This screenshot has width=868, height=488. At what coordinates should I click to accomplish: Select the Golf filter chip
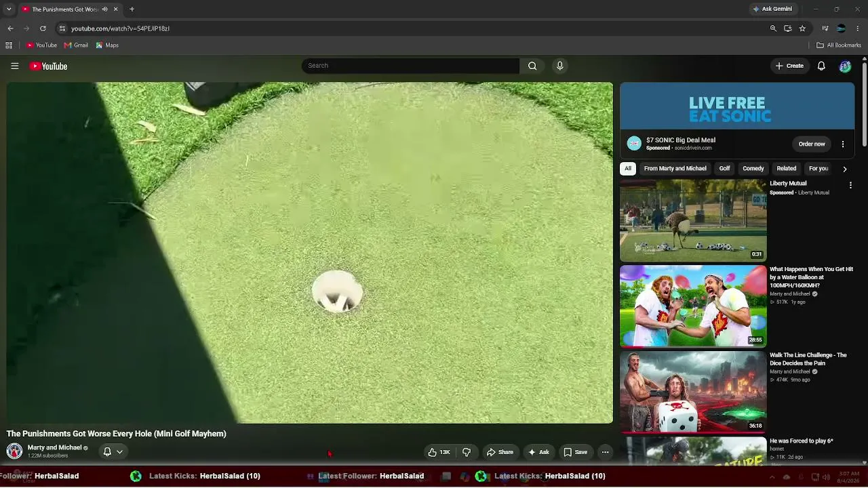[724, 169]
